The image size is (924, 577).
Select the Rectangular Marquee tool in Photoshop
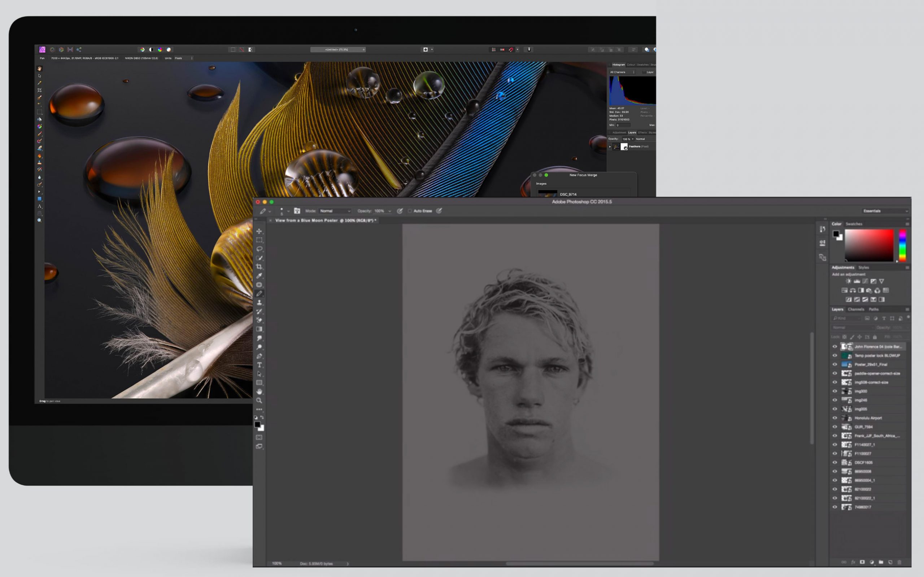(x=259, y=240)
